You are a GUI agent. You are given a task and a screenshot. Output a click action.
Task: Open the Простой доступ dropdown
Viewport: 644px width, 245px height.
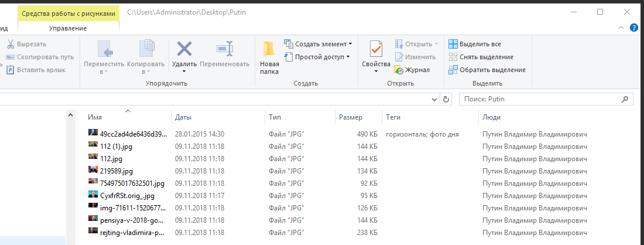pyautogui.click(x=348, y=57)
